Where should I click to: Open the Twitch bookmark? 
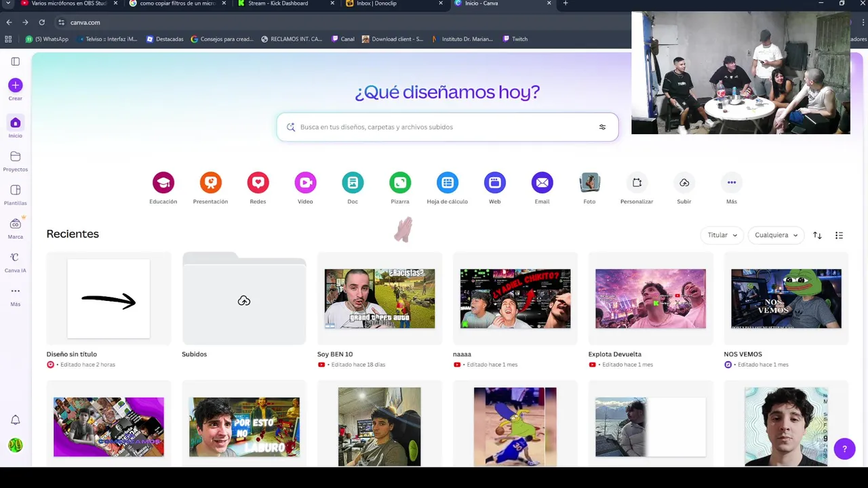(x=515, y=39)
